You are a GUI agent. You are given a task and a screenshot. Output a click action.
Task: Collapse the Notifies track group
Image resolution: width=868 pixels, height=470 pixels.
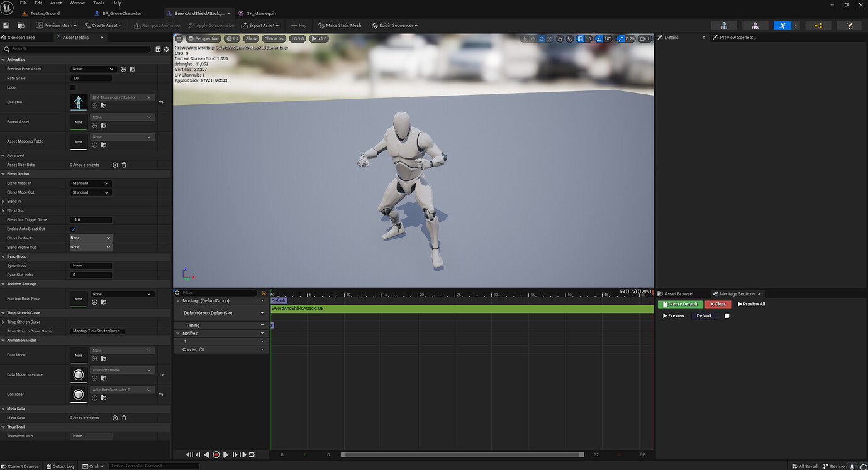click(x=178, y=333)
